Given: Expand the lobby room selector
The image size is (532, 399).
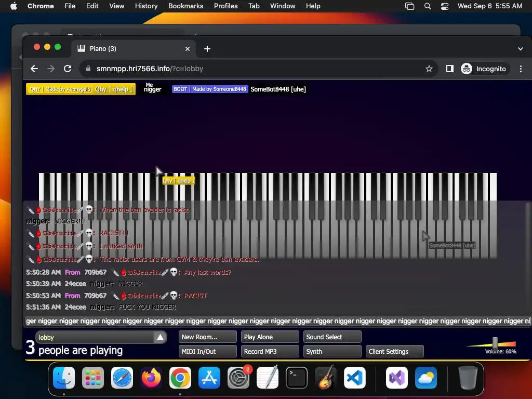Looking at the screenshot, I should 101,337.
